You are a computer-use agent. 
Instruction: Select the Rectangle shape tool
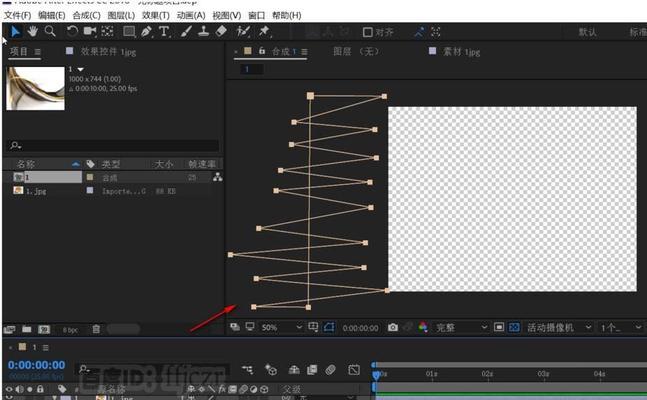(x=129, y=31)
